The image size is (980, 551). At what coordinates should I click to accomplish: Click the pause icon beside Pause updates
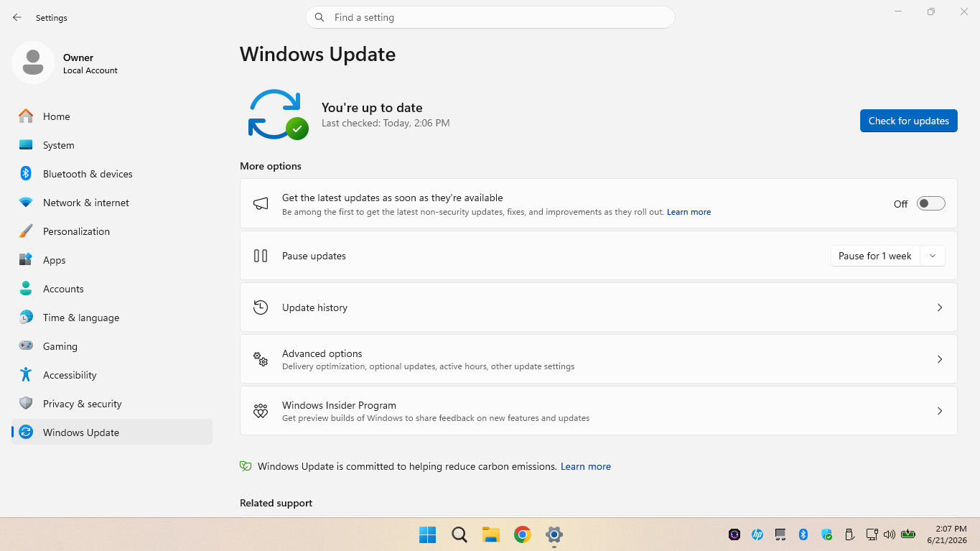tap(261, 256)
